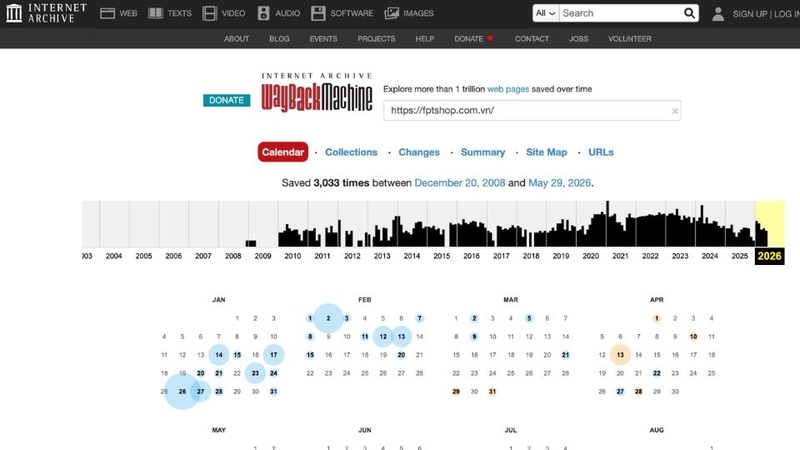Click the teal DONATE button
The height and width of the screenshot is (450, 800).
(227, 100)
